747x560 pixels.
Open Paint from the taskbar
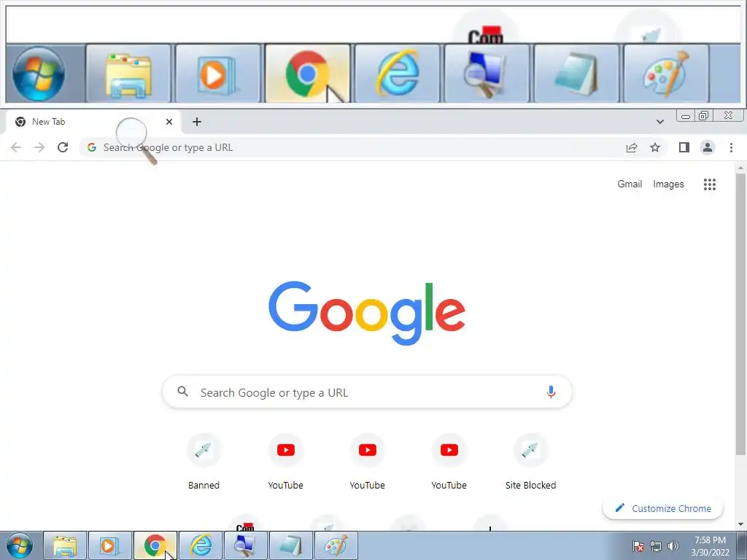(336, 545)
